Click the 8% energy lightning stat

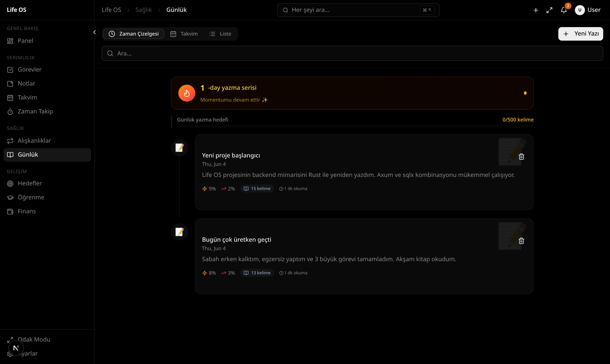pos(209,273)
